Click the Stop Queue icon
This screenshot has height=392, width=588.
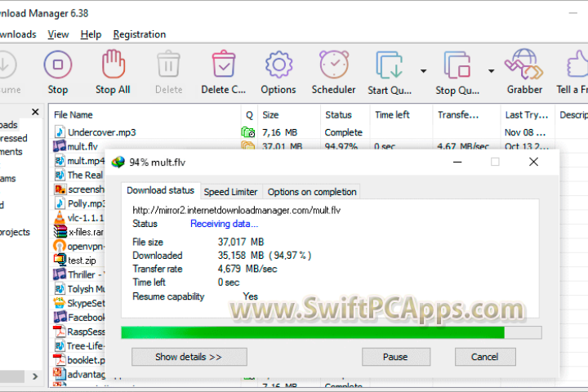tap(457, 65)
